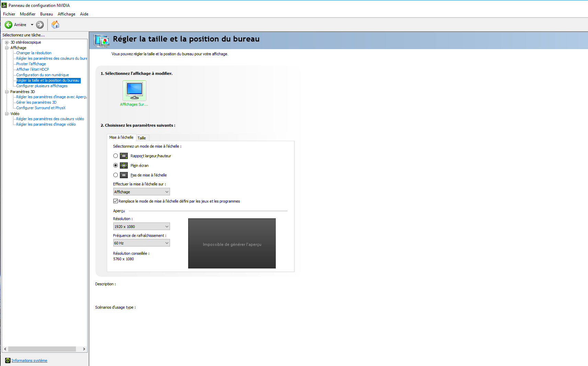Viewport: 588px width, 366px height.
Task: Open Configurer Surround et PhysX link
Action: tap(41, 108)
